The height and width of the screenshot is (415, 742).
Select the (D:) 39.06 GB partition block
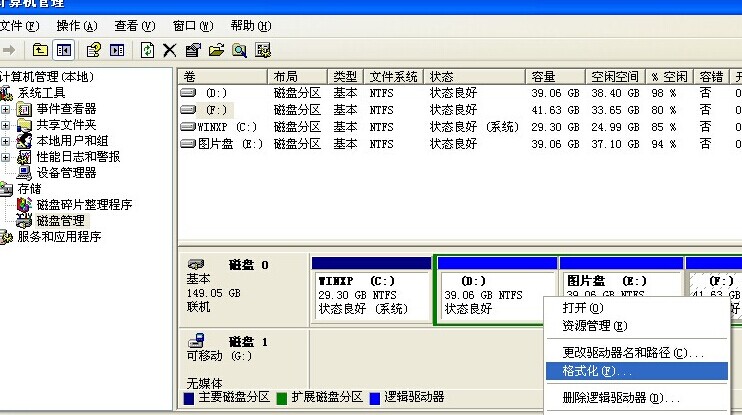point(497,291)
